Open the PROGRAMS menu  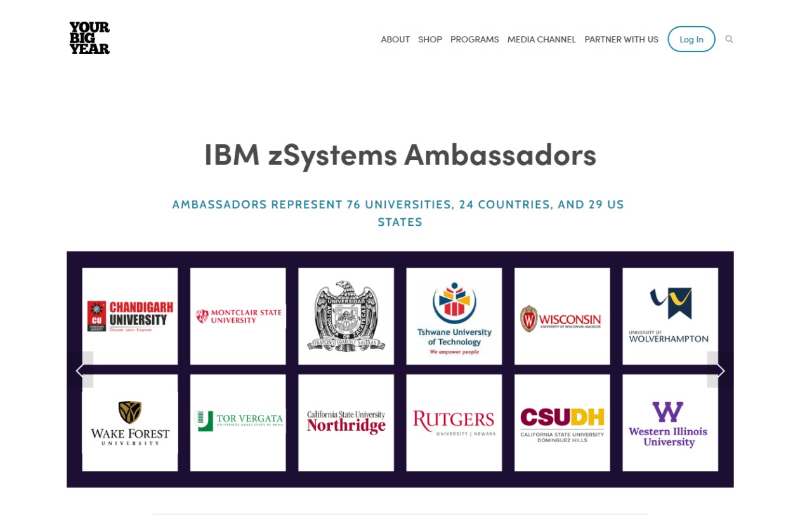coord(475,39)
